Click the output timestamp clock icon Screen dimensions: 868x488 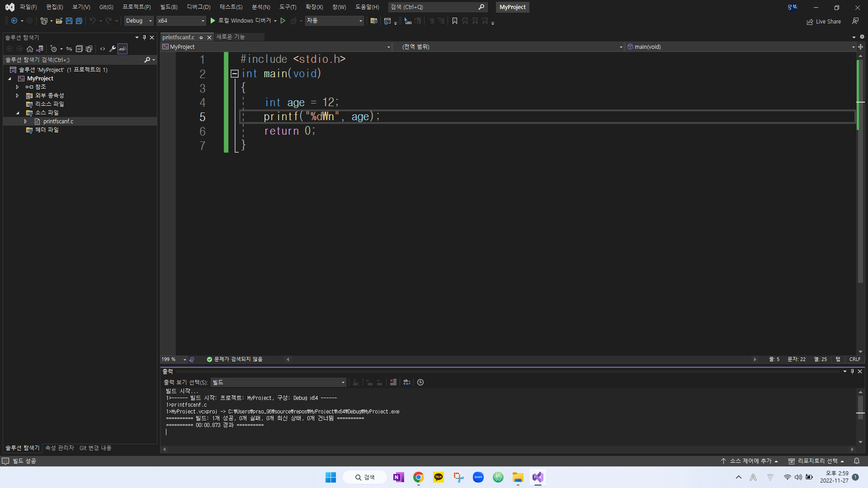click(x=420, y=382)
